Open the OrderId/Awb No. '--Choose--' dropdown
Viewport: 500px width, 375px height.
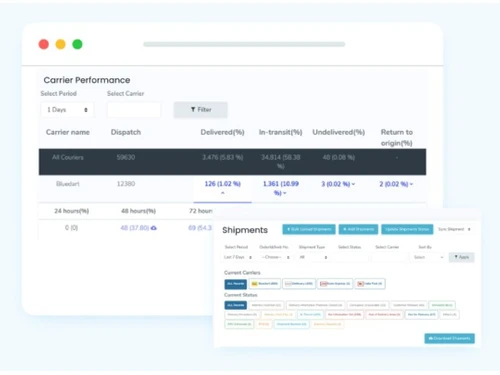click(275, 257)
